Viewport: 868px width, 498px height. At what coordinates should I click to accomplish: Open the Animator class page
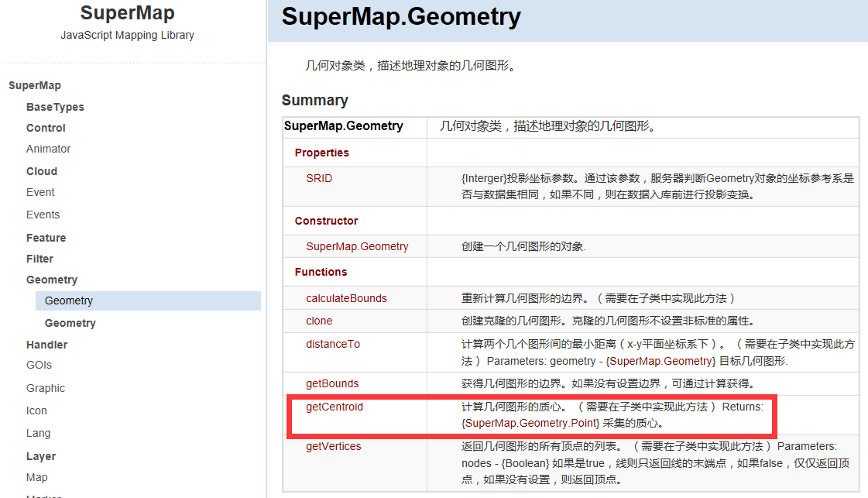[48, 149]
